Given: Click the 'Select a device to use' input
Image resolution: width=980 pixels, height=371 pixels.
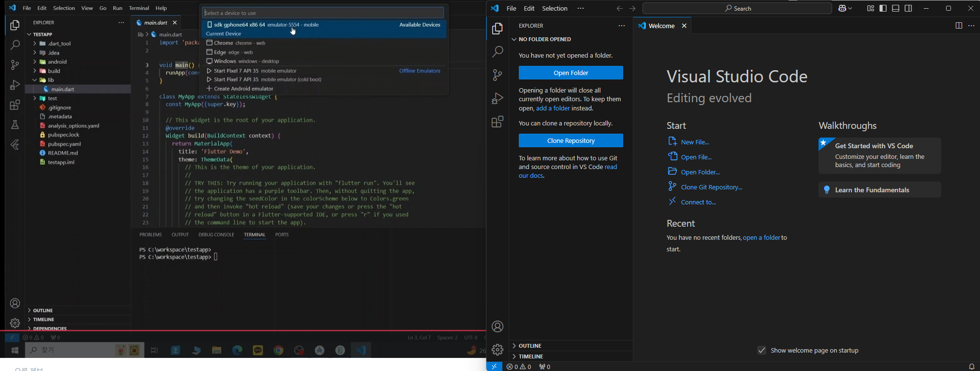Looking at the screenshot, I should (323, 13).
